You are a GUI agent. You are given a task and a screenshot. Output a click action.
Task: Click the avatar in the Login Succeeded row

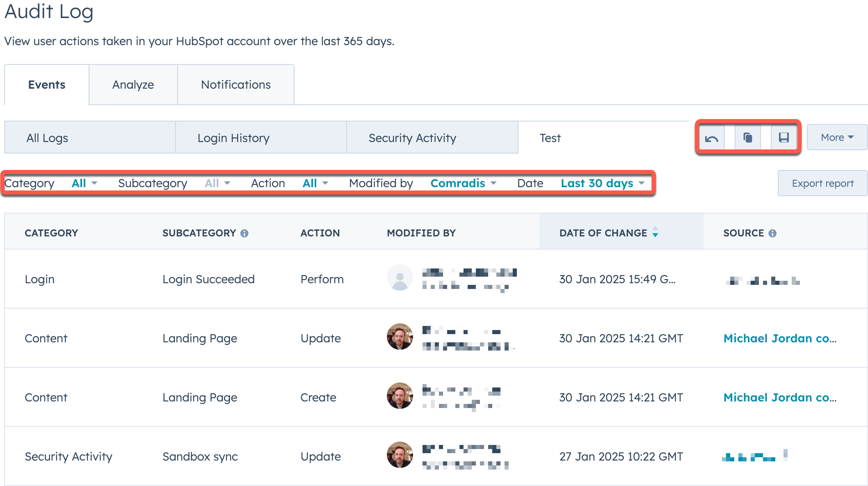click(400, 278)
